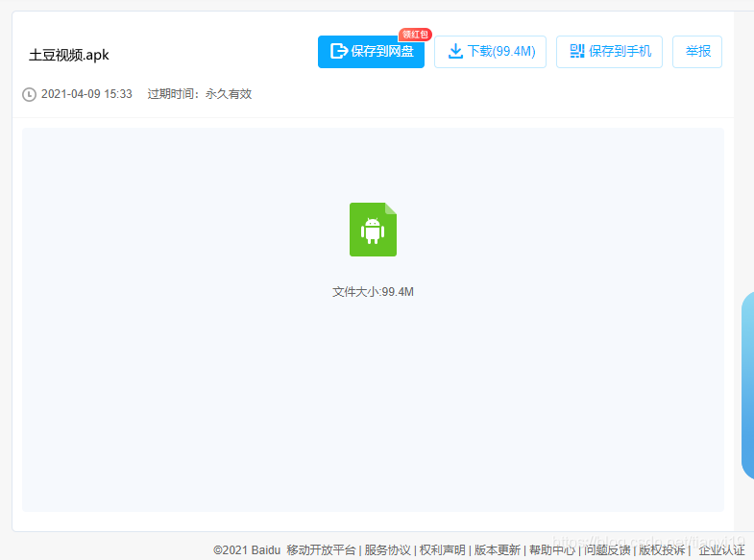This screenshot has width=754, height=560.
Task: Open the 帮助中心 footer link
Action: (552, 549)
